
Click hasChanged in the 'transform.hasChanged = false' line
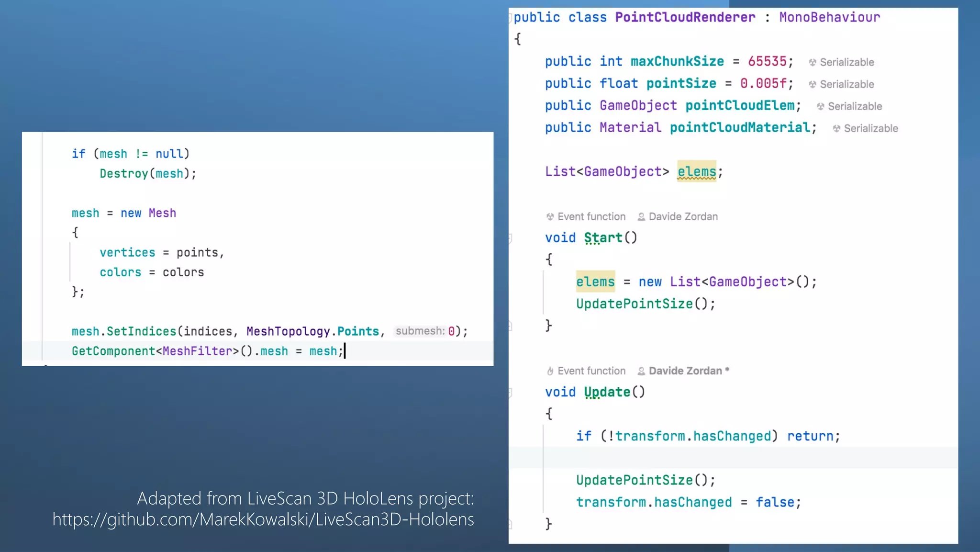pos(693,502)
